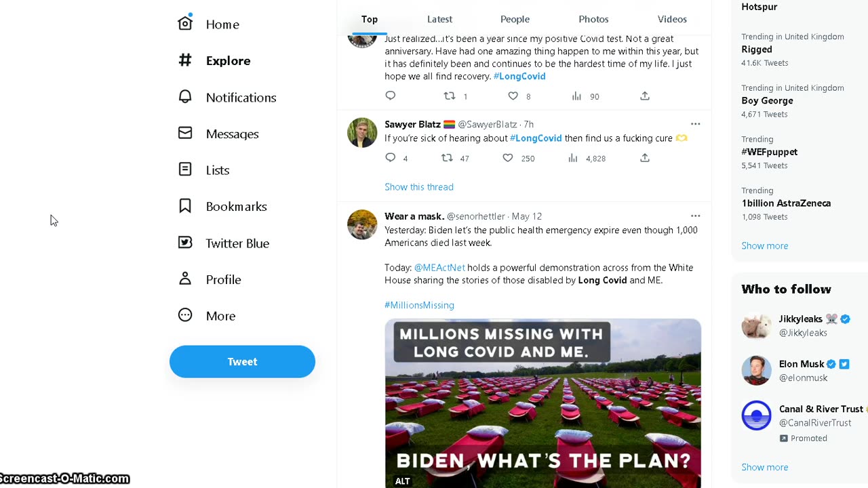868x488 pixels.
Task: Switch to the Photos tab
Action: coord(593,19)
